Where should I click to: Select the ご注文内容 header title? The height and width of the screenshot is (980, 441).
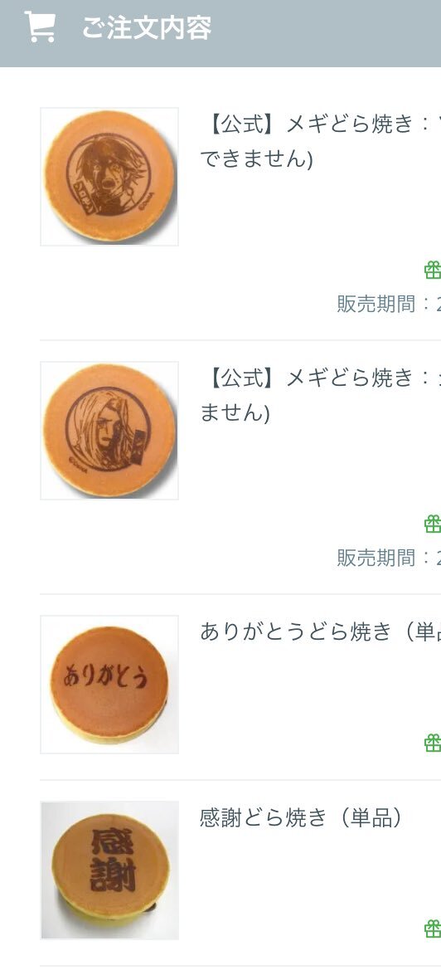[x=147, y=27]
